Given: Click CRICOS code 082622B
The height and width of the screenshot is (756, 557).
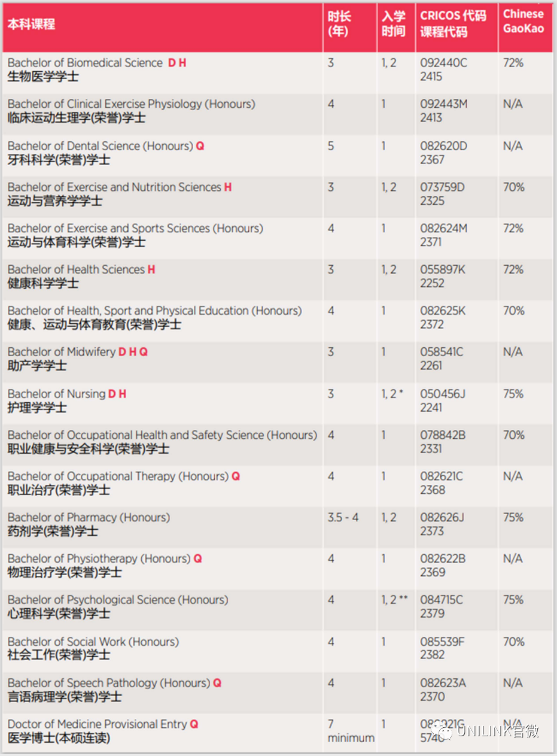Looking at the screenshot, I should coord(443,559).
